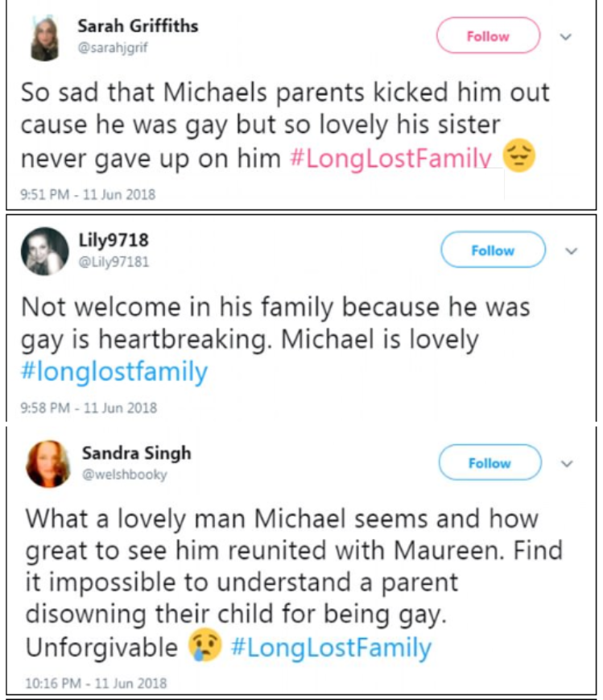Follow Sandra Singh's account
The width and height of the screenshot is (603, 700).
(x=489, y=463)
